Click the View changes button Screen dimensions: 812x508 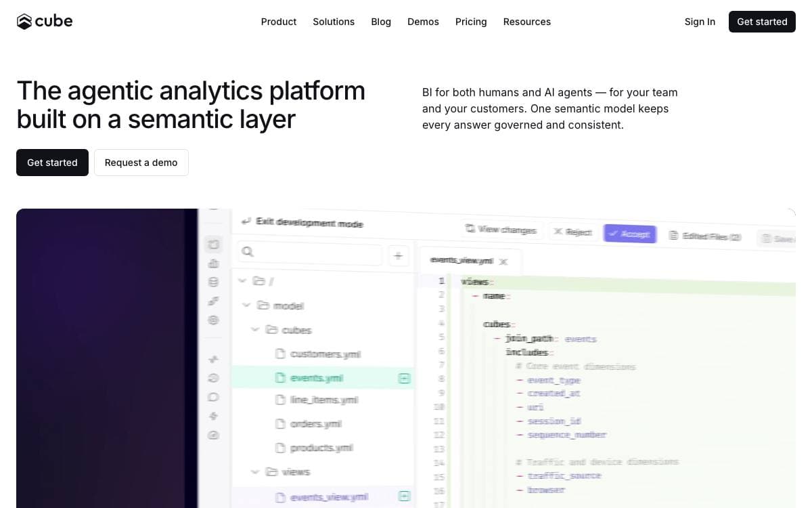click(x=501, y=230)
